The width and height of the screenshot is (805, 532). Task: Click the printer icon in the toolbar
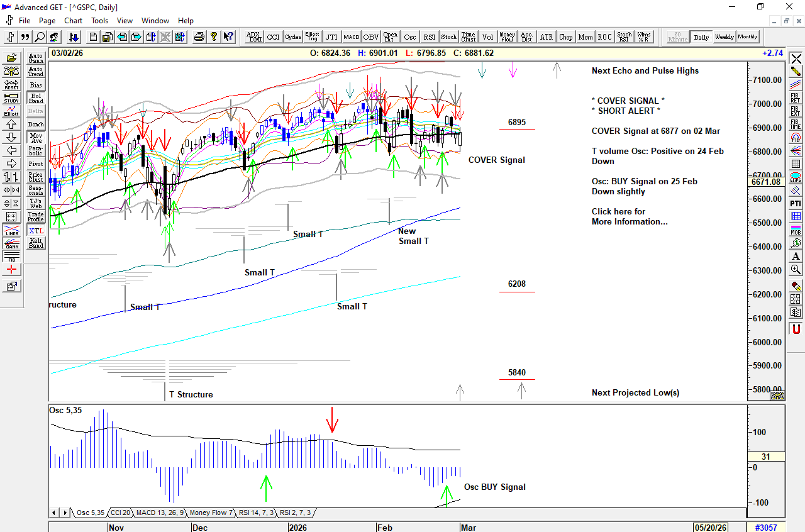point(199,37)
